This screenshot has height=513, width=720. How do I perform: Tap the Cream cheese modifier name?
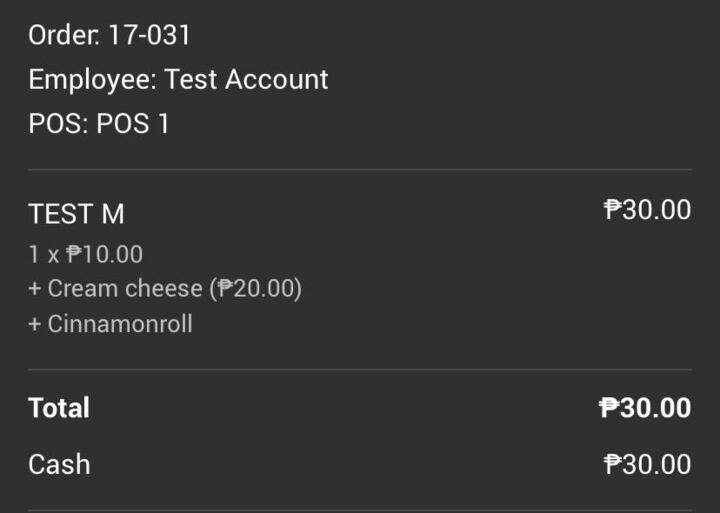[x=125, y=289]
